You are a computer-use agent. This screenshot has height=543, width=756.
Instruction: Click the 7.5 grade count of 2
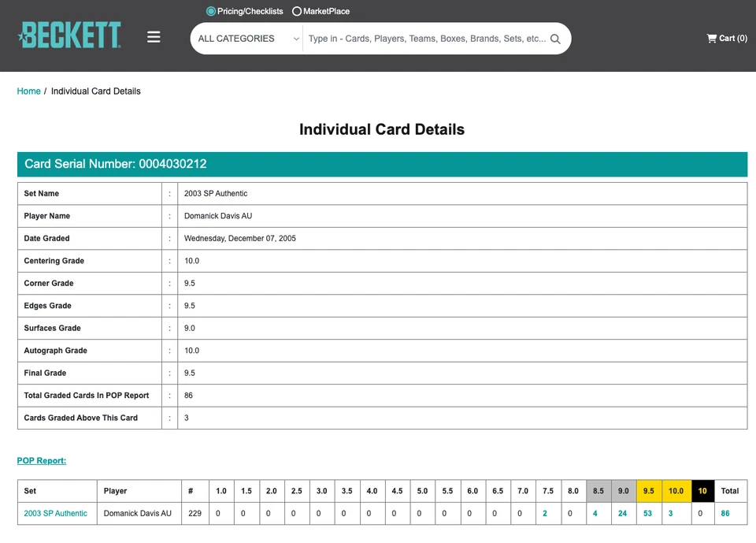coord(545,514)
